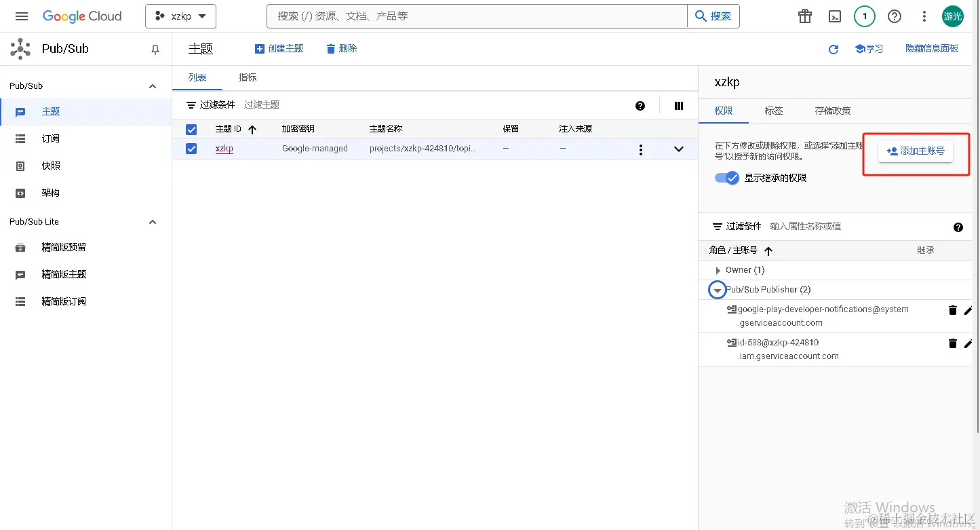The image size is (980, 530).
Task: Switch to the 指标 tab
Action: coord(248,77)
